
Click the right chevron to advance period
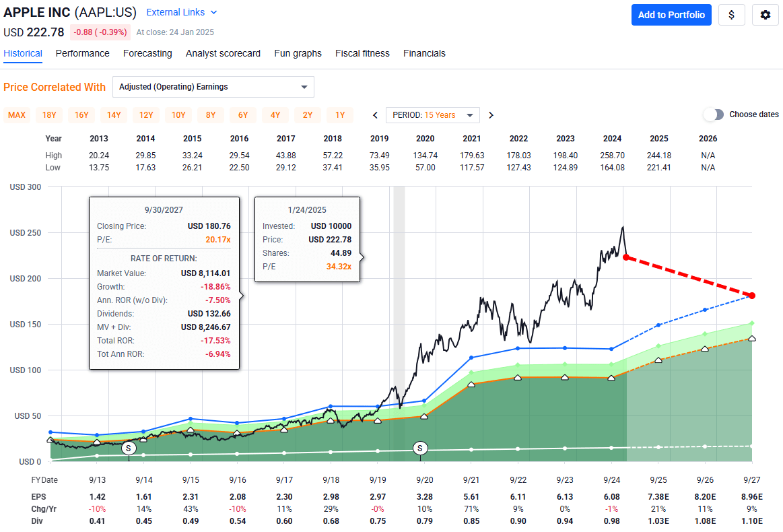[x=491, y=114]
